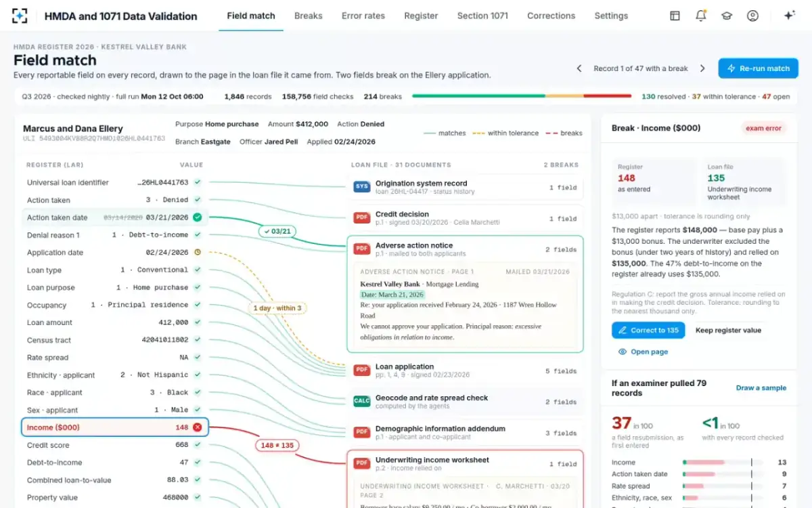Click the "148 ≠ 135" connector pill
This screenshot has height=508, width=812.
click(x=278, y=445)
